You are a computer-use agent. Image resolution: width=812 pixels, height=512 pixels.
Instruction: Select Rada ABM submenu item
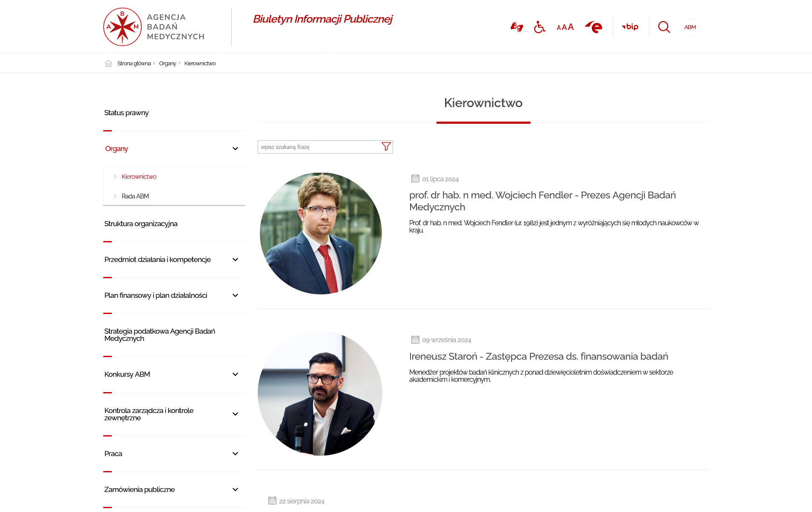click(135, 196)
